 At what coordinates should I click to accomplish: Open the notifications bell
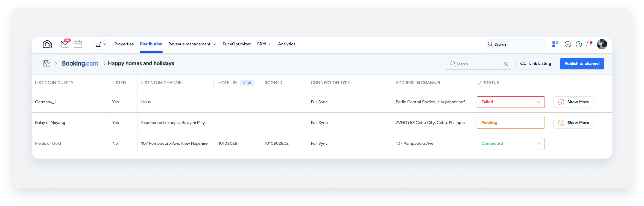[589, 44]
